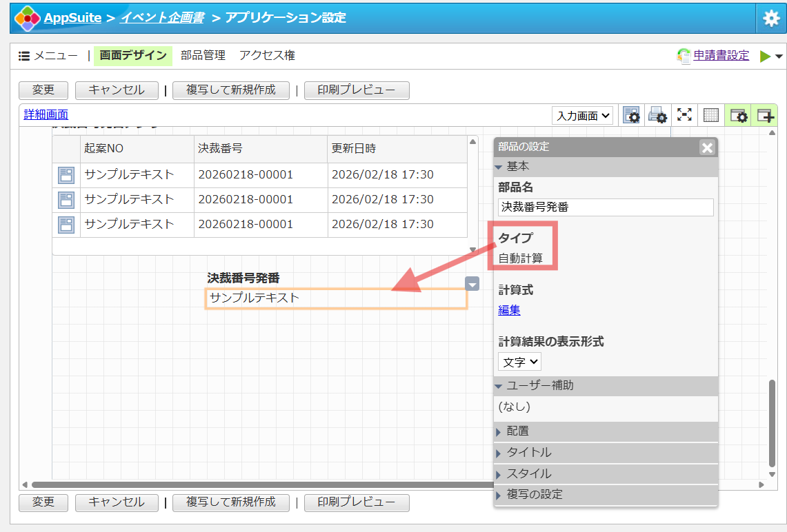Add a new part with the plus panel icon
Screen dimensions: 787x532
pyautogui.click(x=764, y=114)
